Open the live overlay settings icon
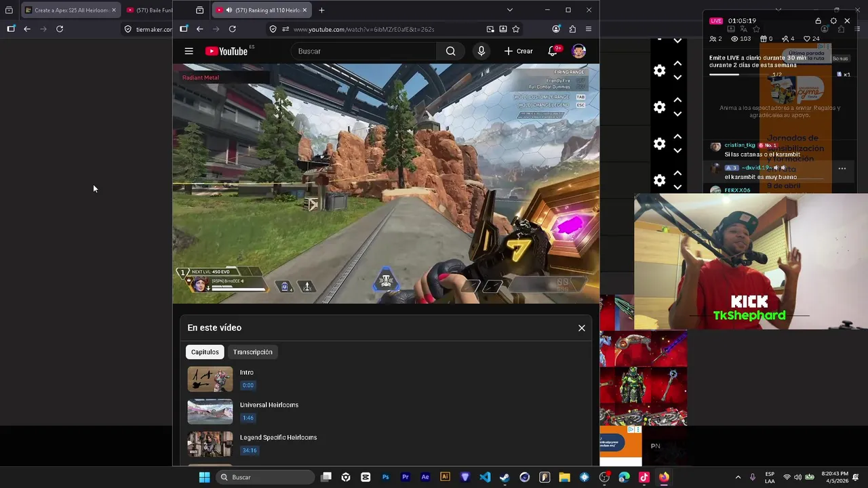868x488 pixels. (833, 21)
